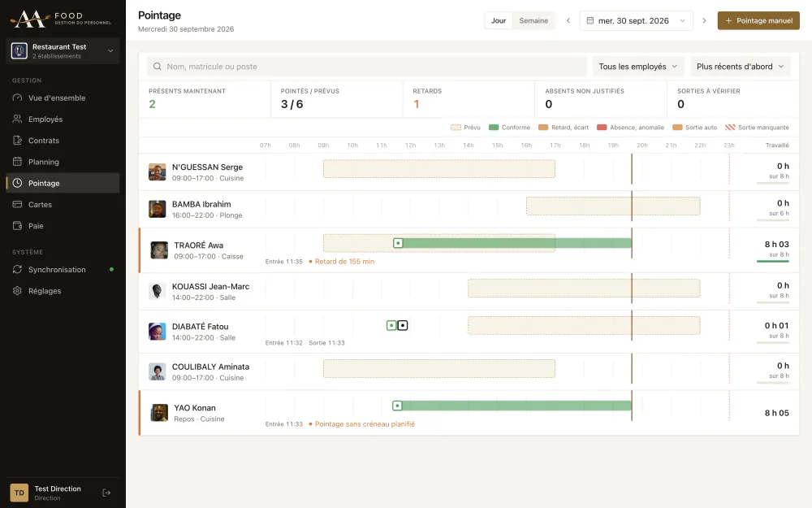Expand the Restaurant Test establishment switcher
Image resolution: width=812 pixels, height=508 pixels.
63,50
